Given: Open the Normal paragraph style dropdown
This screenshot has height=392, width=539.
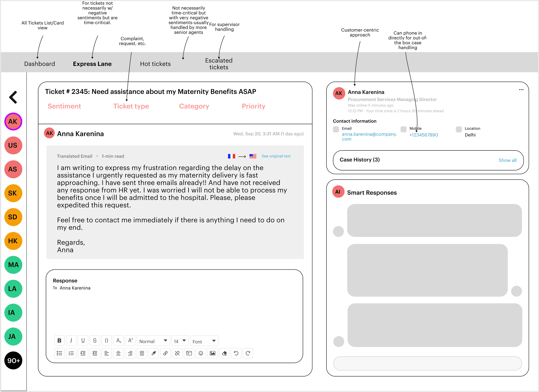Looking at the screenshot, I should (153, 341).
